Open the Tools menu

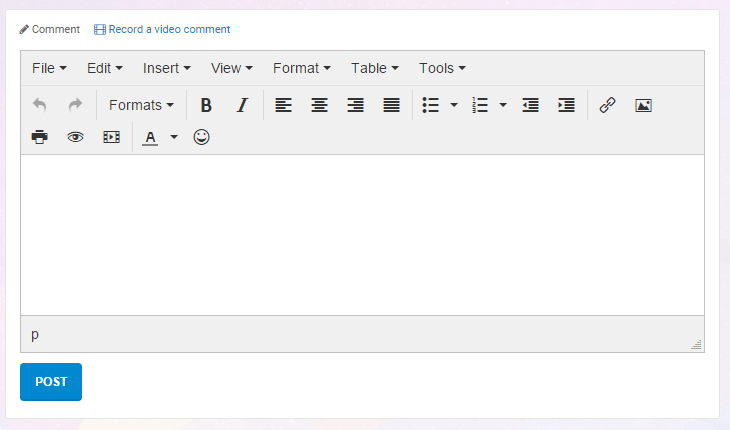pos(442,68)
